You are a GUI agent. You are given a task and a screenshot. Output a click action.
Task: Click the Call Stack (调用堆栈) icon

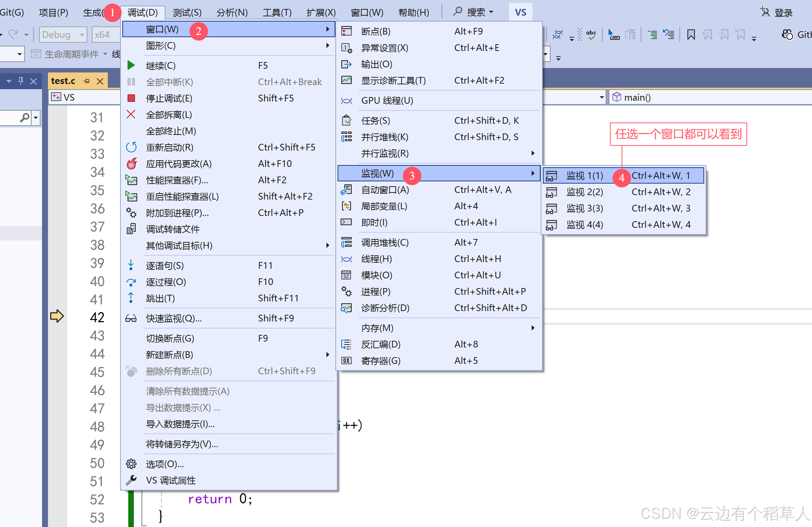(347, 243)
